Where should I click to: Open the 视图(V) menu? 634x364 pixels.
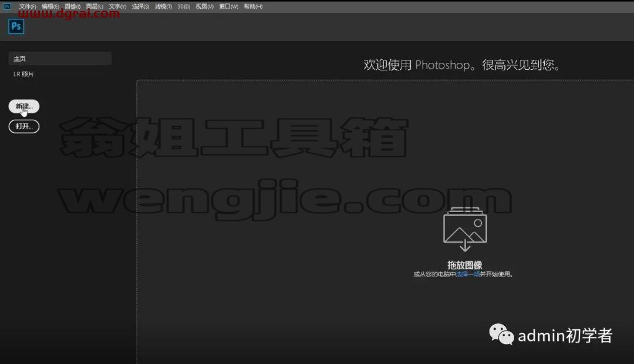[205, 6]
